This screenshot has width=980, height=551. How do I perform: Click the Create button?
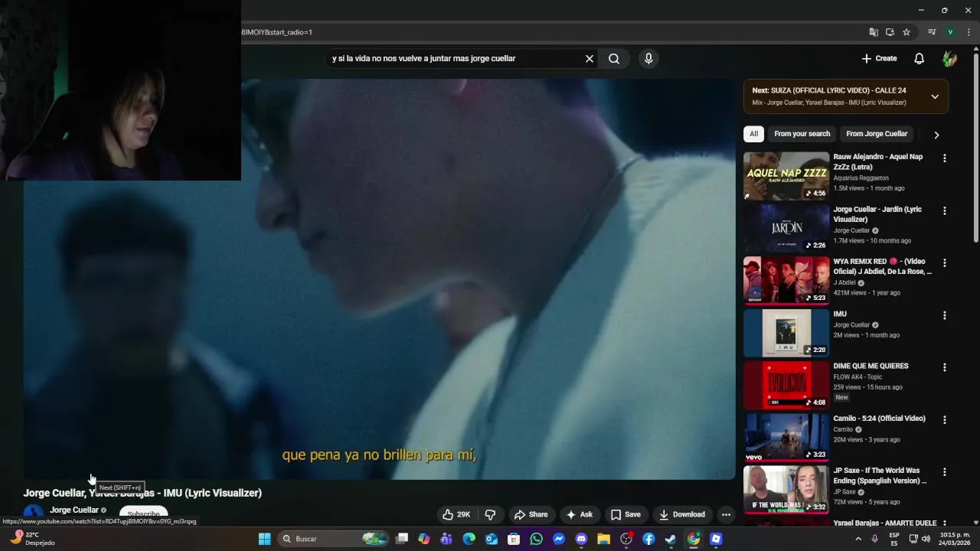click(879, 59)
